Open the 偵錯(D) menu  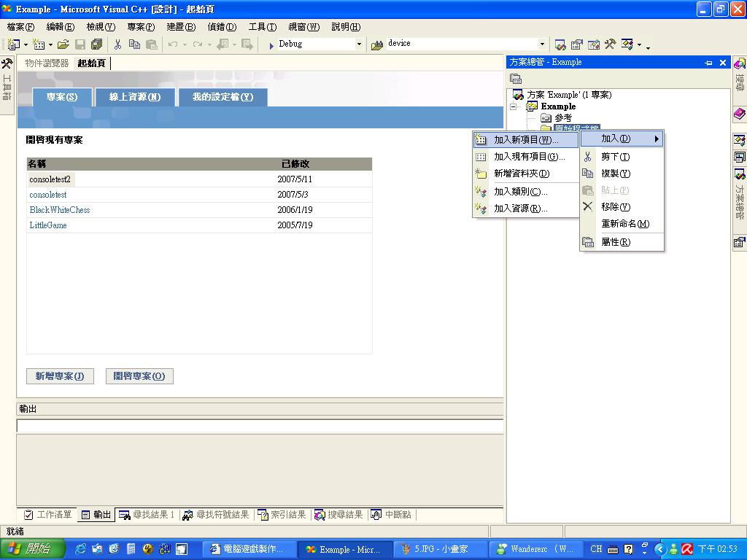pyautogui.click(x=222, y=27)
